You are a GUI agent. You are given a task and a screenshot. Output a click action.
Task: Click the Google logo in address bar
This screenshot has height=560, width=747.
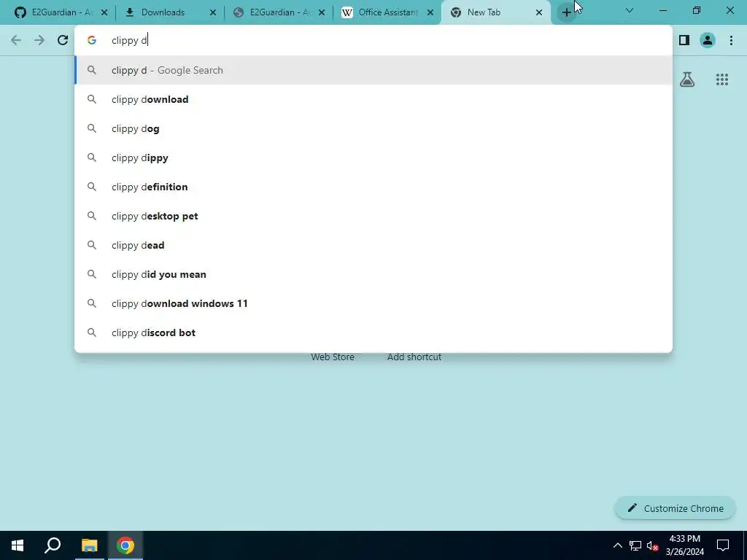point(91,41)
